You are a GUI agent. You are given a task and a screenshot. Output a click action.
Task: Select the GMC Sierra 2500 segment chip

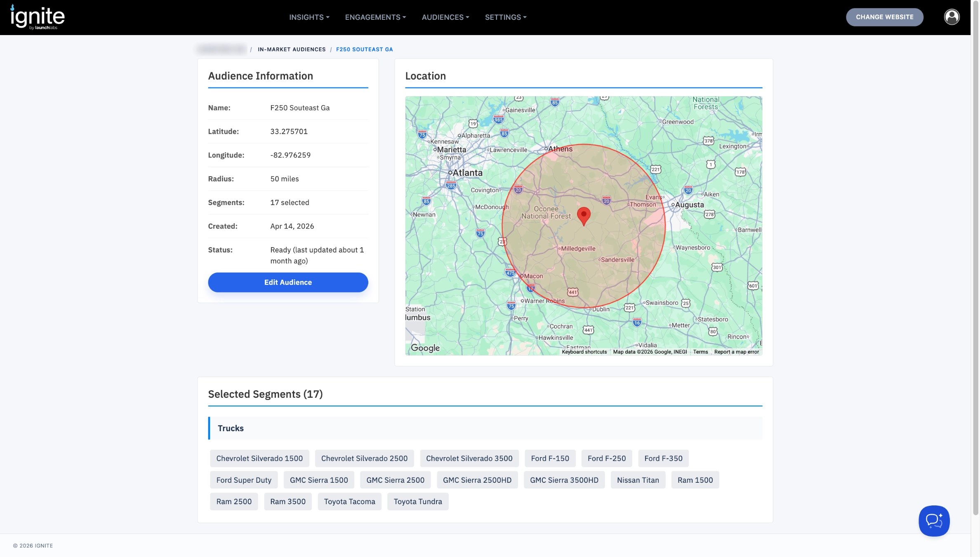pyautogui.click(x=395, y=480)
